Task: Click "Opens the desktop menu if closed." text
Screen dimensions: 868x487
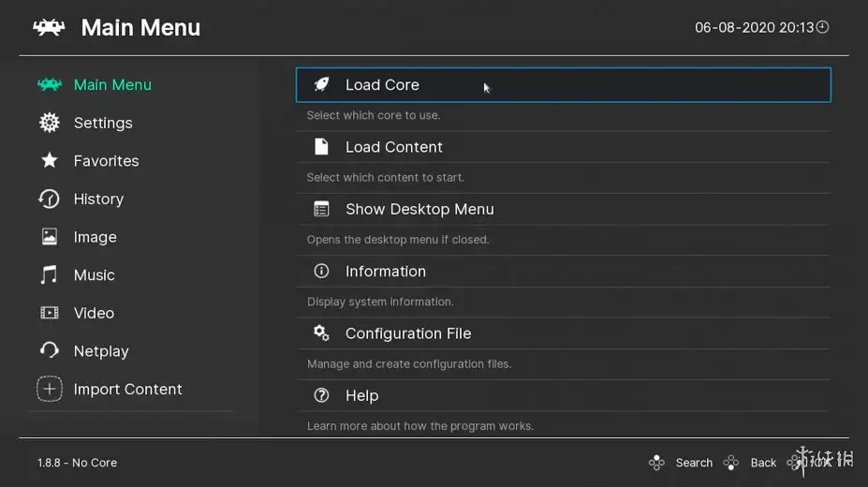Action: pyautogui.click(x=398, y=240)
